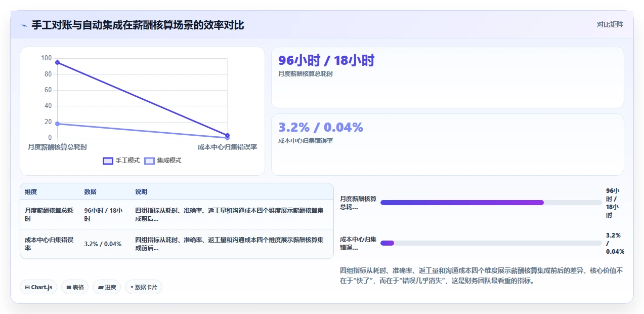Click the 3.2% / 0.04% stat card value

pyautogui.click(x=321, y=127)
